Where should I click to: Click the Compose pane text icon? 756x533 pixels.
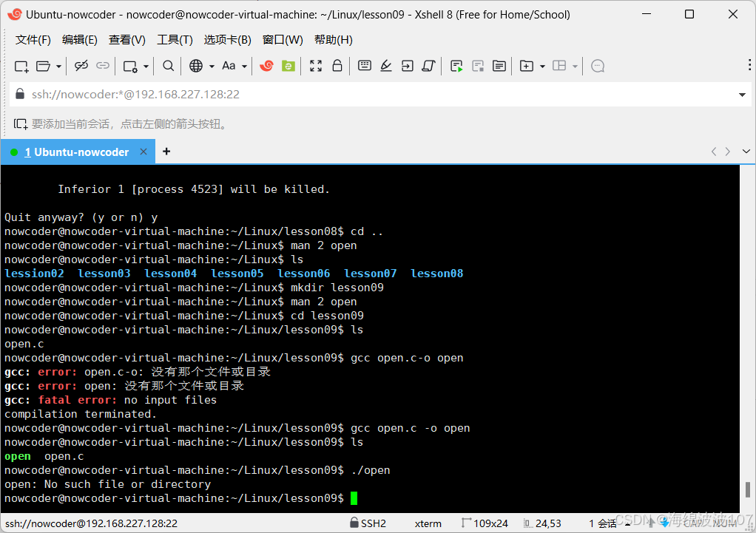(499, 66)
